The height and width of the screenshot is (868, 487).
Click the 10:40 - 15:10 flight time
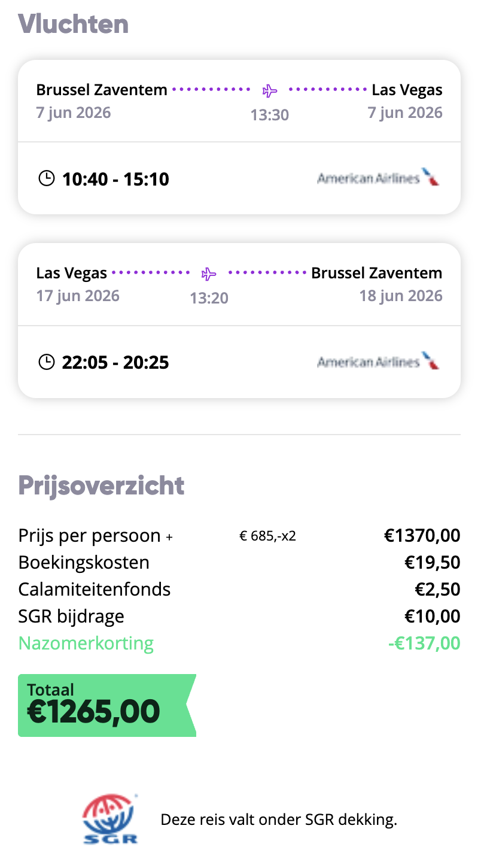[115, 178]
